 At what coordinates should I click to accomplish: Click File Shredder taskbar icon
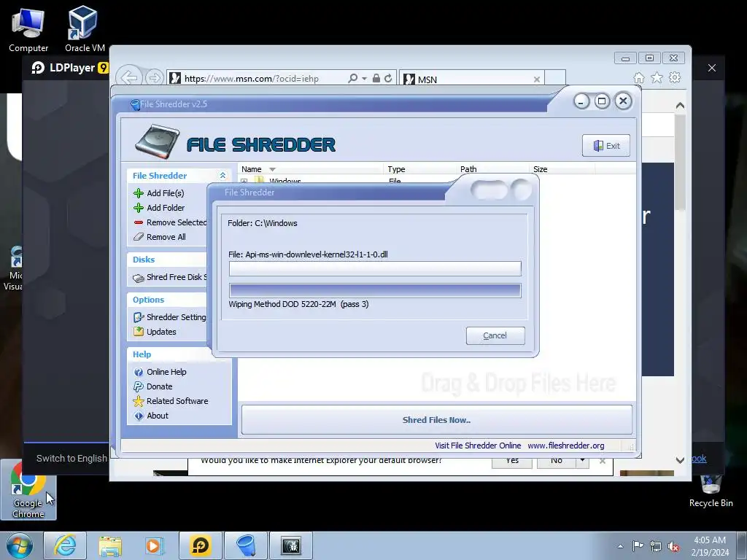click(x=246, y=545)
